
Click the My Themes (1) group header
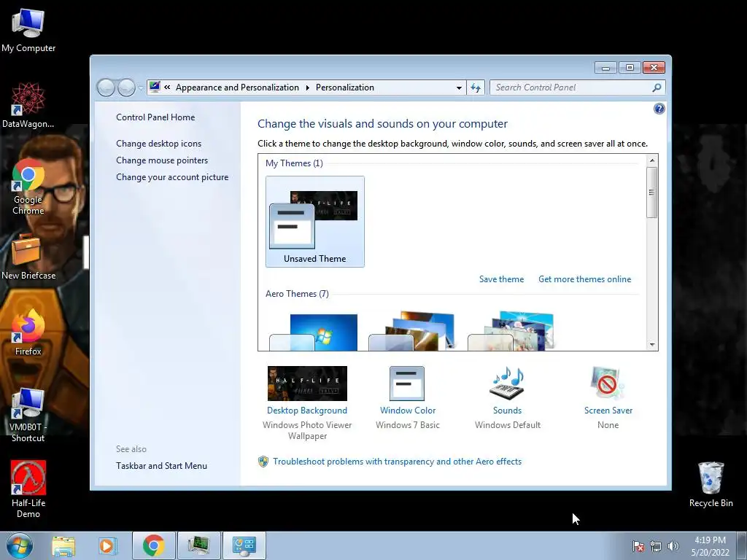(x=294, y=163)
